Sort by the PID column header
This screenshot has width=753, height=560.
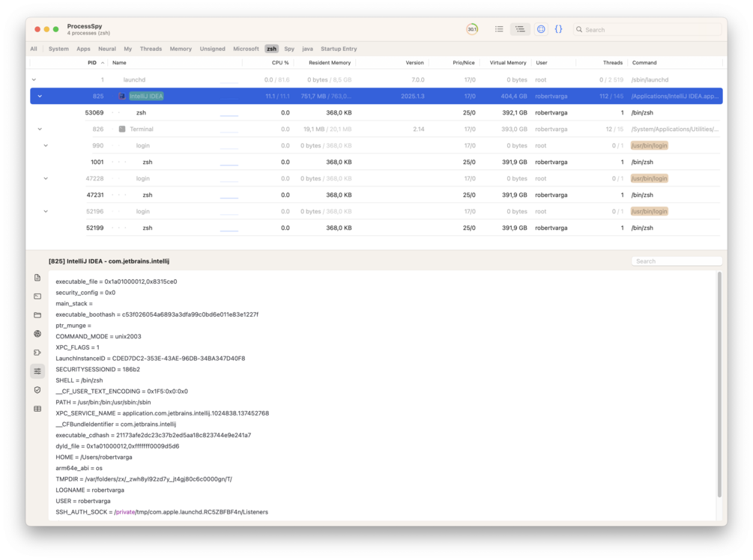pyautogui.click(x=91, y=63)
